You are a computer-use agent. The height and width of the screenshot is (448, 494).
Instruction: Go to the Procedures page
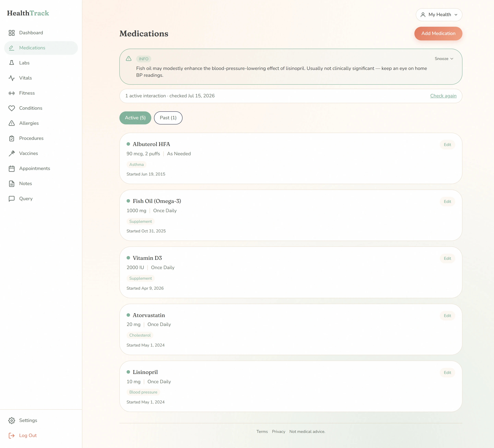[41, 138]
